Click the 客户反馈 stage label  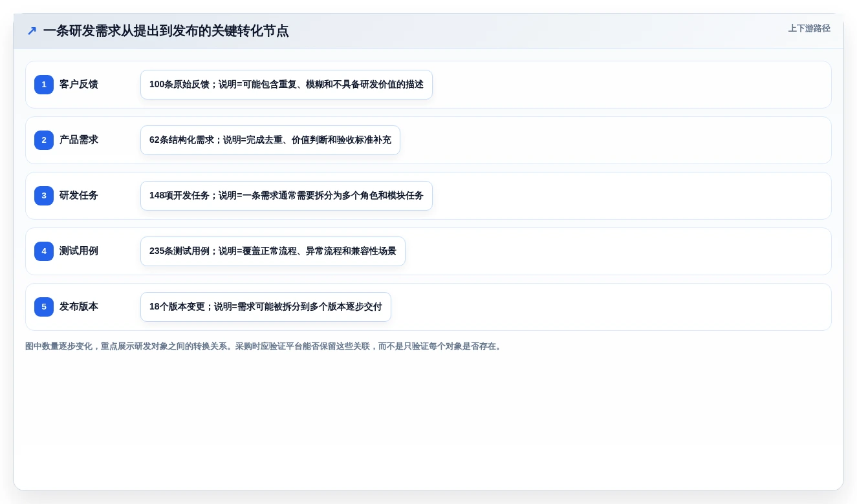tap(79, 85)
